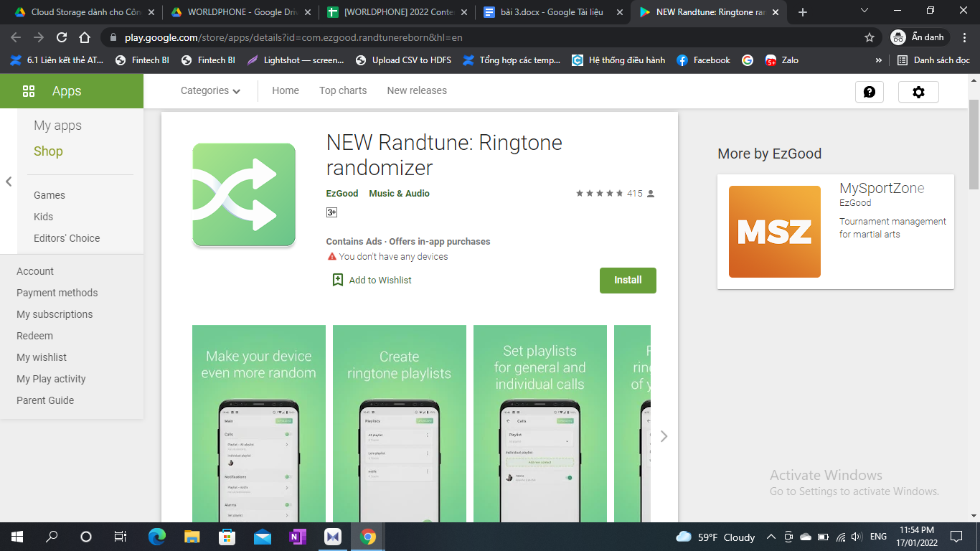This screenshot has height=551, width=980.
Task: Navigate back in the browser
Action: pyautogui.click(x=16, y=37)
